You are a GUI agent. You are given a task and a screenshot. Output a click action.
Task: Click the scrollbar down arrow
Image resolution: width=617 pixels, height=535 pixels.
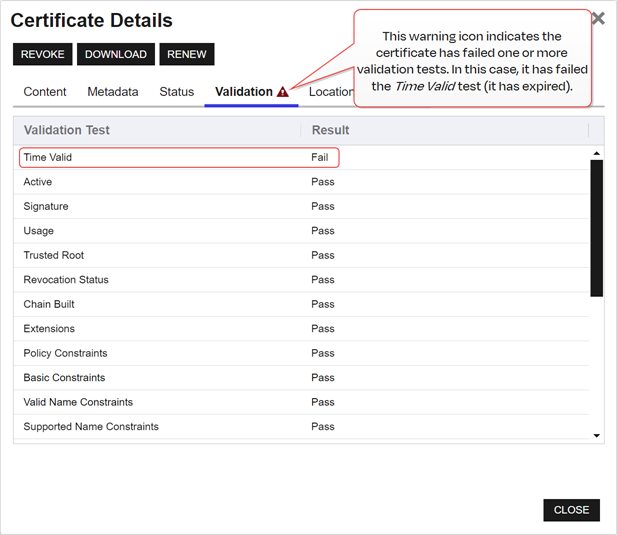tap(597, 436)
